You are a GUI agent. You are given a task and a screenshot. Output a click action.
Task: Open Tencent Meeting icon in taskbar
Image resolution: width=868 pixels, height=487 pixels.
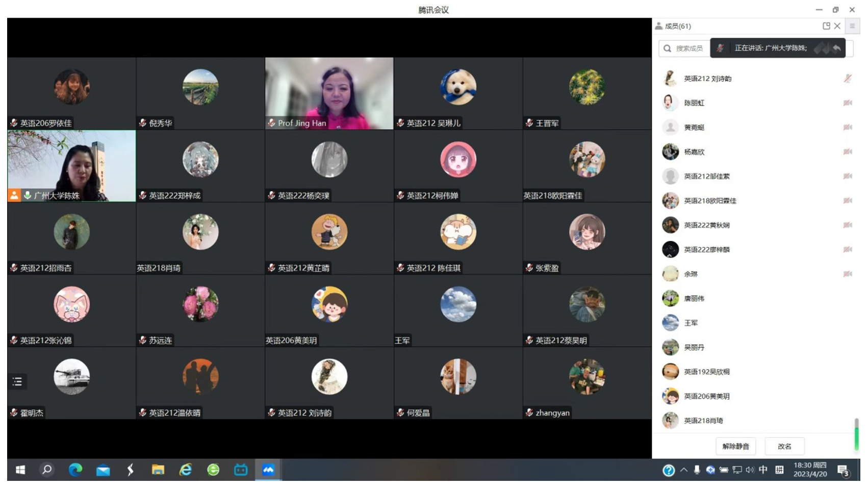pyautogui.click(x=268, y=470)
